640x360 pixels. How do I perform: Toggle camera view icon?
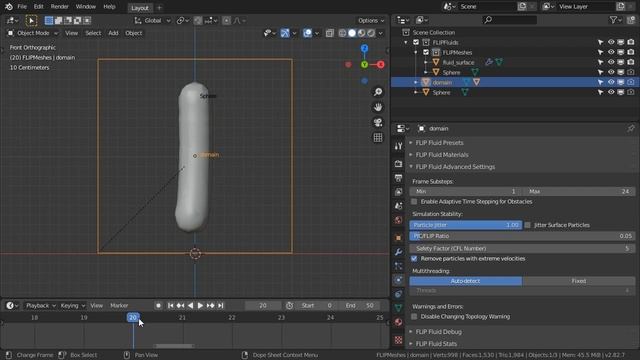click(x=378, y=122)
